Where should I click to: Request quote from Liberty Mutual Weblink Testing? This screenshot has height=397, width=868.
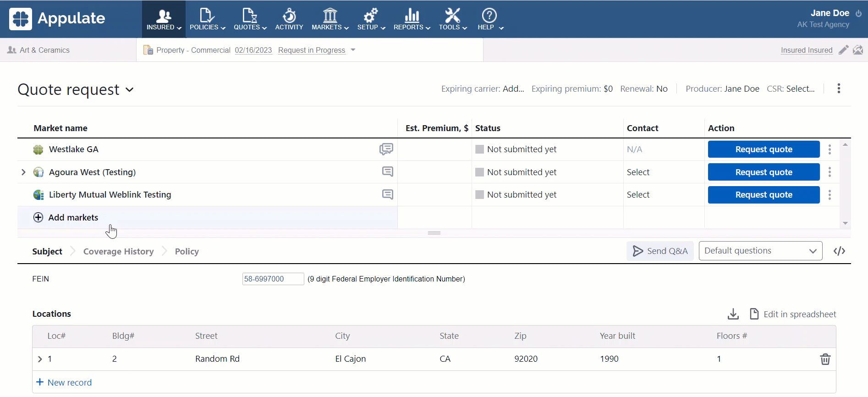click(x=764, y=194)
